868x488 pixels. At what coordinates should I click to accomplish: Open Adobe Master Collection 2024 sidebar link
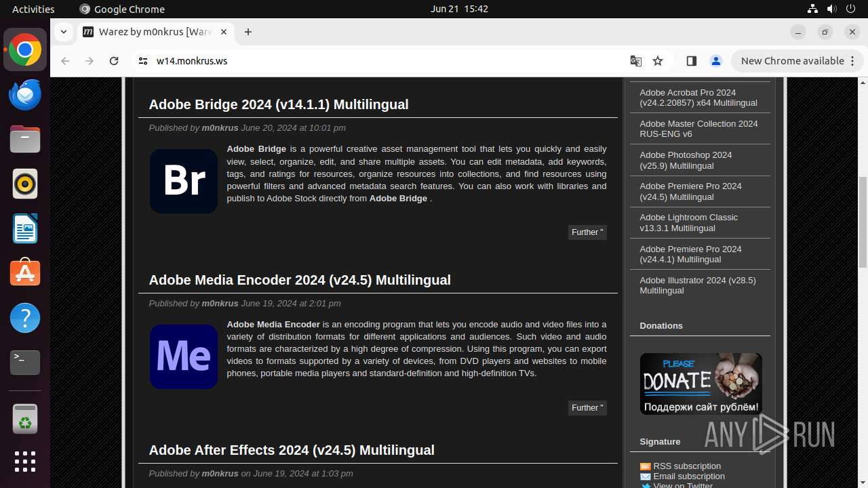[698, 129]
